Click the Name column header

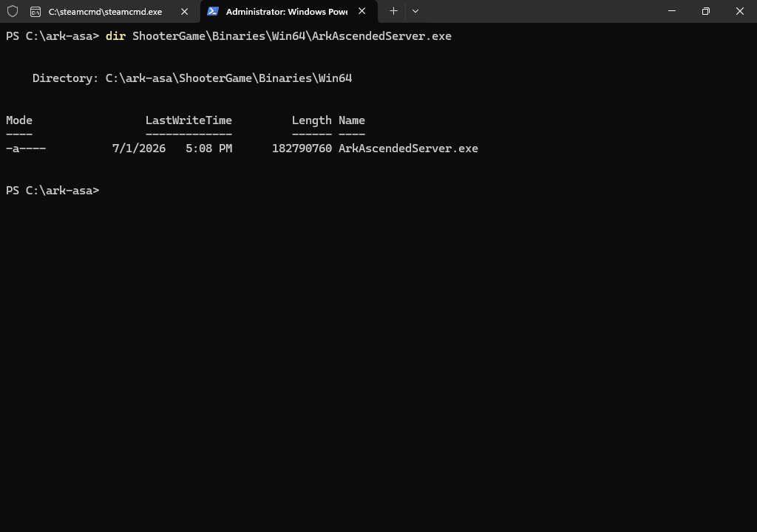coord(352,120)
